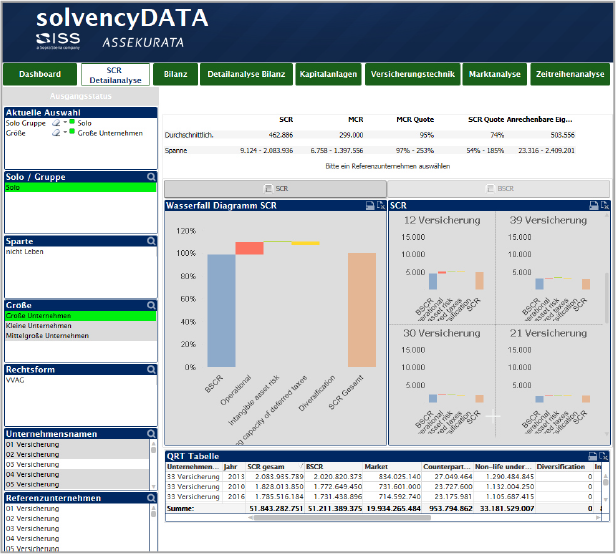This screenshot has height=554, width=616.
Task: Click the Ausgangsstatus reset button
Action: click(81, 96)
